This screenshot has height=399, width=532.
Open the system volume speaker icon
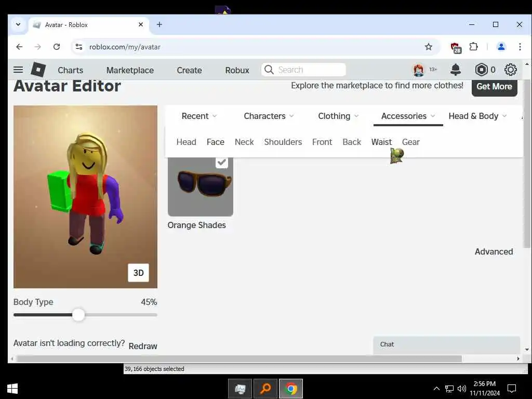click(461, 389)
